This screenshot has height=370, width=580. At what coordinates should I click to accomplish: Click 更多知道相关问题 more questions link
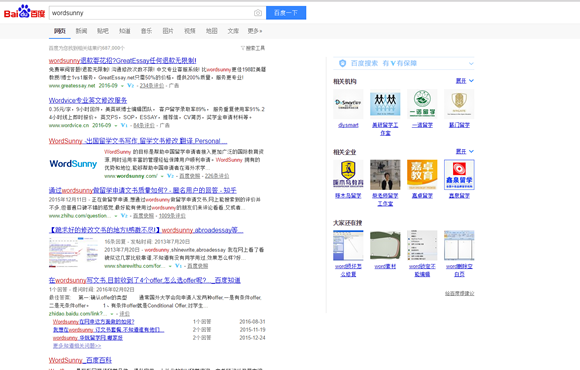77,346
